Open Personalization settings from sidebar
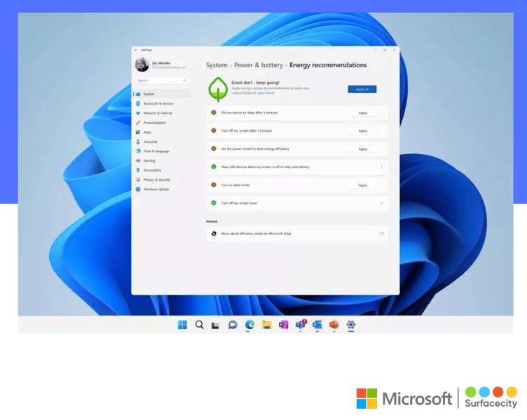This screenshot has width=527, height=420. pos(155,122)
